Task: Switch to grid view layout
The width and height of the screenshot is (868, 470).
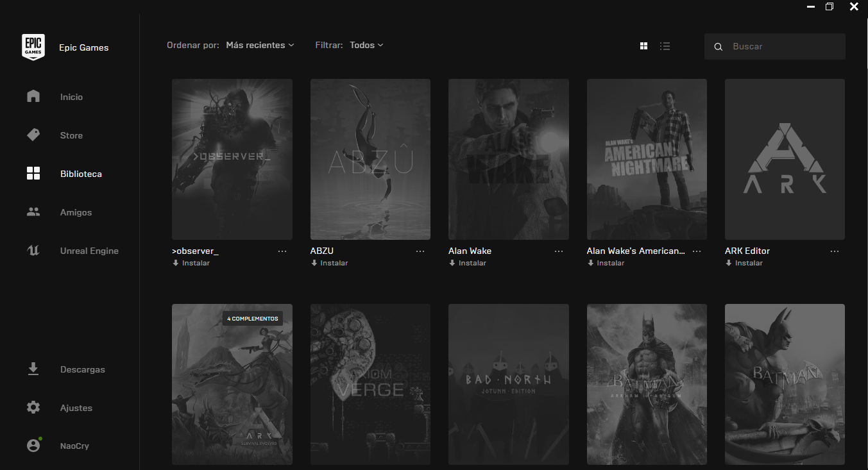Action: (644, 46)
